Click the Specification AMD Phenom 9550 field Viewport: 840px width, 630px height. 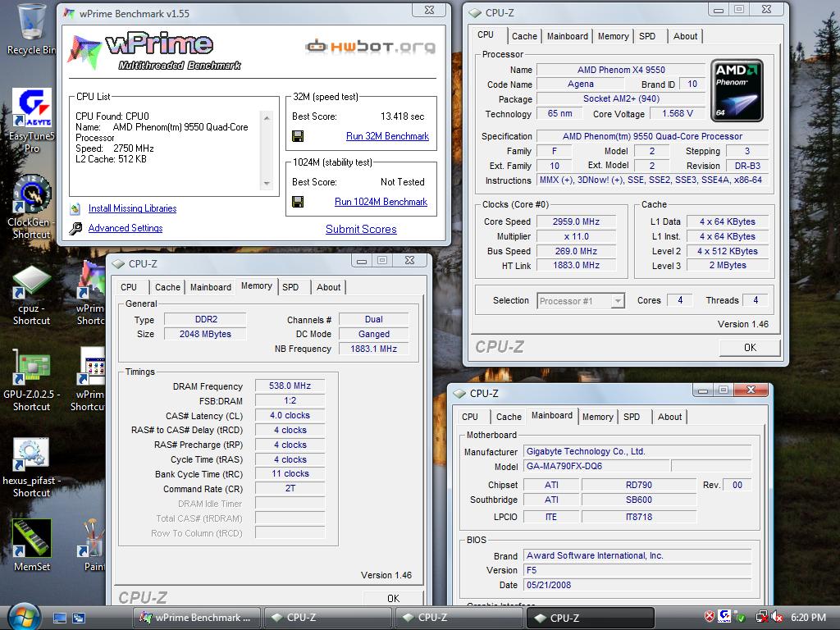click(652, 136)
